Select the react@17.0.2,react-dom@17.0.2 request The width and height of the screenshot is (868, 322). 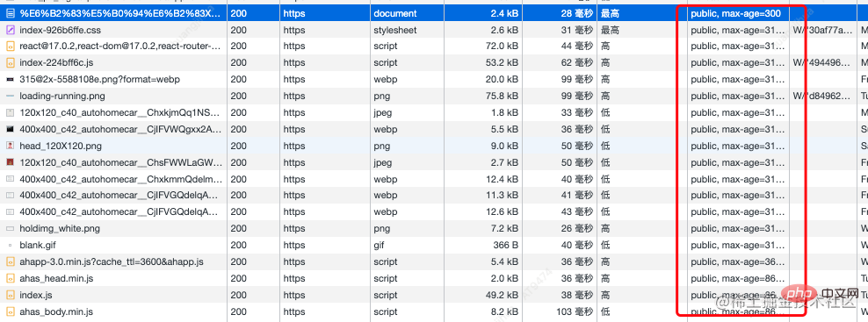120,47
